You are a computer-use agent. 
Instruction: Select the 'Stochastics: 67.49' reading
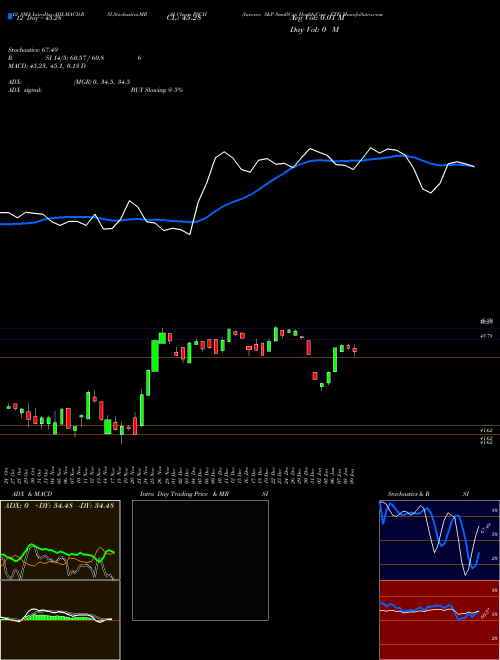[32, 50]
